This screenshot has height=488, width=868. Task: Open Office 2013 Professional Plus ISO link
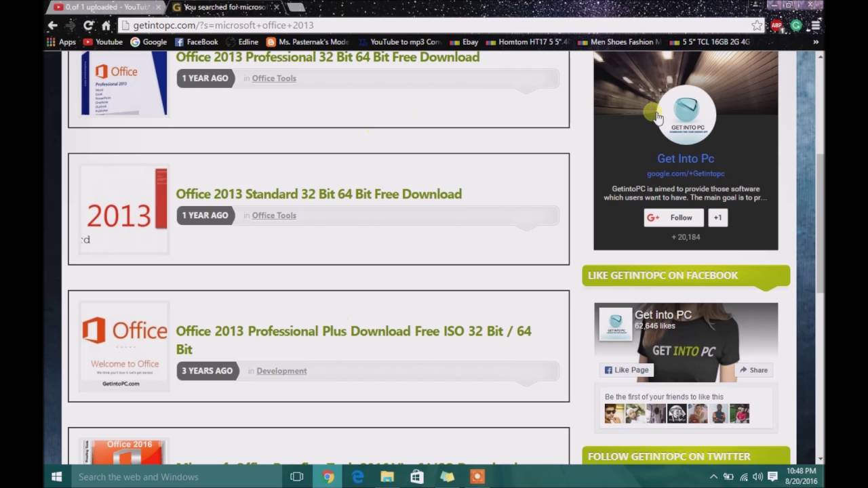pos(353,340)
